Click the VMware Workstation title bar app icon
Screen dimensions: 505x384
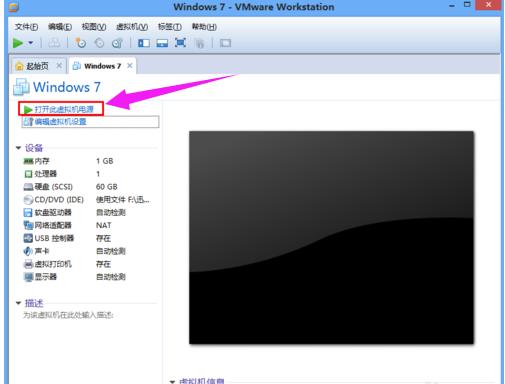click(14, 7)
